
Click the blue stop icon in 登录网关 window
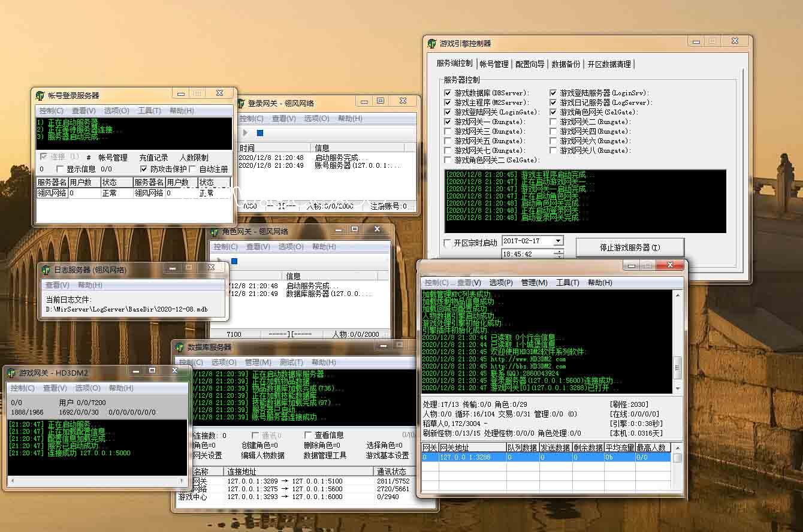(259, 133)
